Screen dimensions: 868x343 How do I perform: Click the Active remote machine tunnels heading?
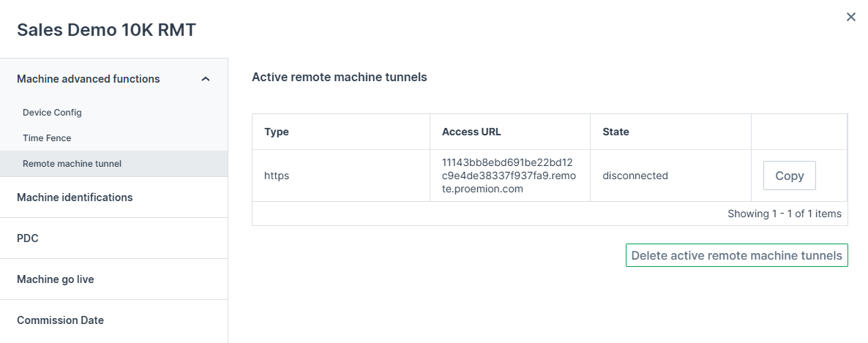click(339, 77)
